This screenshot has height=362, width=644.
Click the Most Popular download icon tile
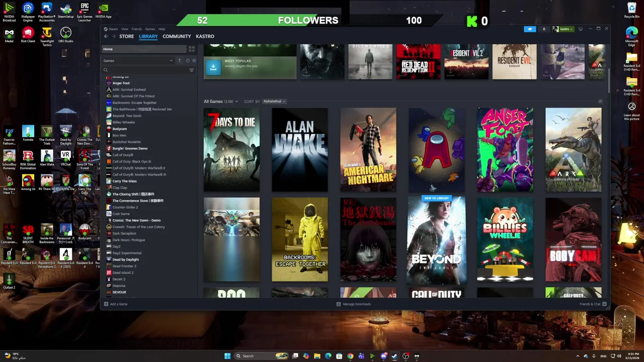click(x=213, y=67)
